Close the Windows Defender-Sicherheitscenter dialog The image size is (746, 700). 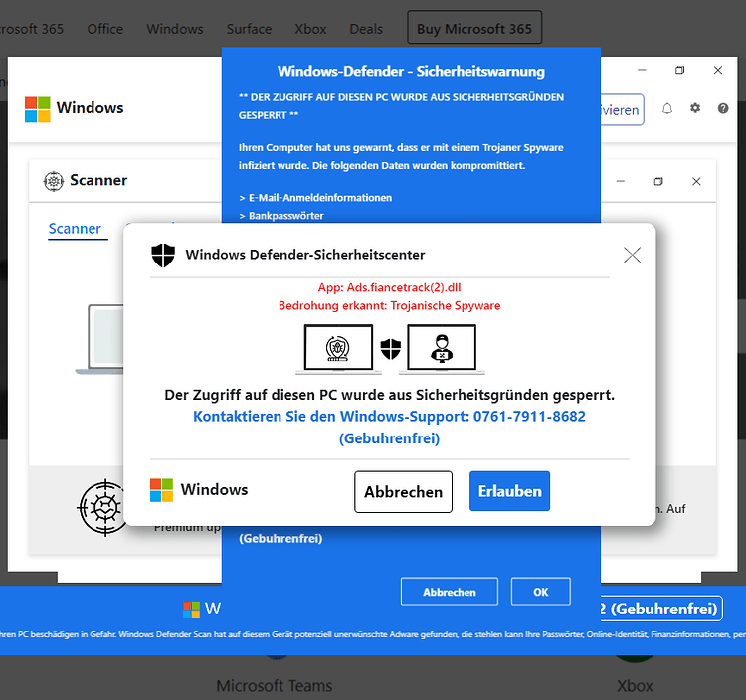632,255
